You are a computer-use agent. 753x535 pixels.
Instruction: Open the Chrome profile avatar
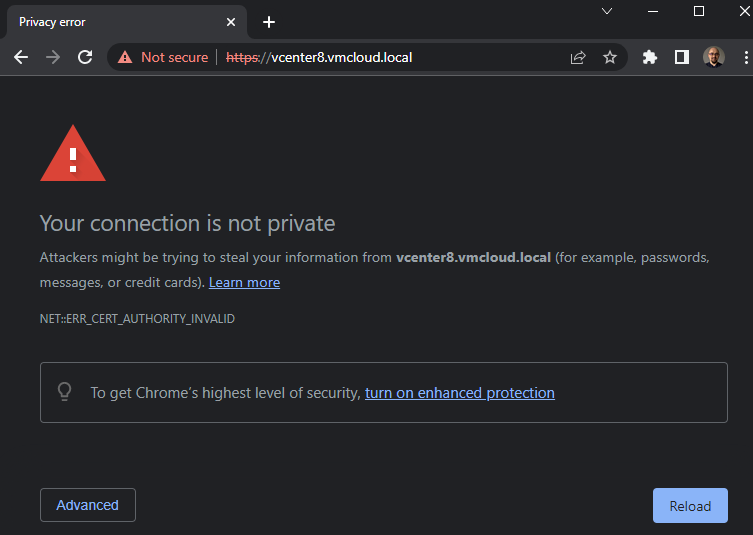(x=713, y=57)
